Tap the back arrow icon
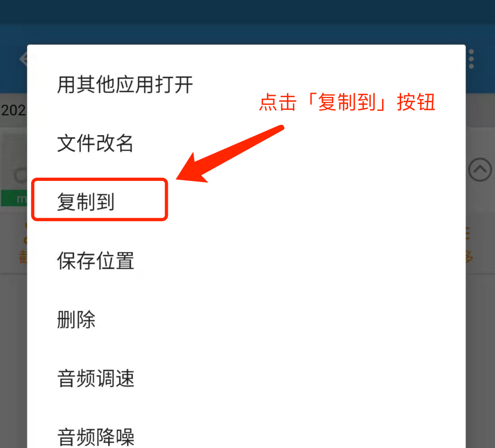Screen dimensions: 495x448 coord(23,59)
